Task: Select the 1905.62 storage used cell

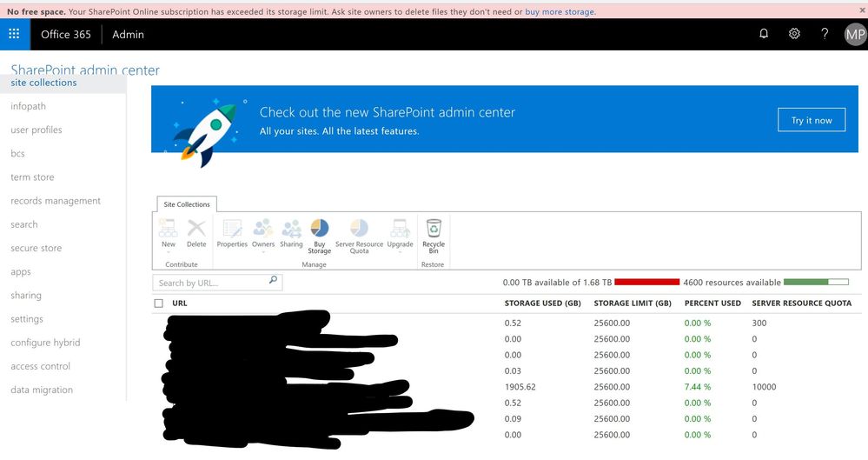Action: click(520, 387)
